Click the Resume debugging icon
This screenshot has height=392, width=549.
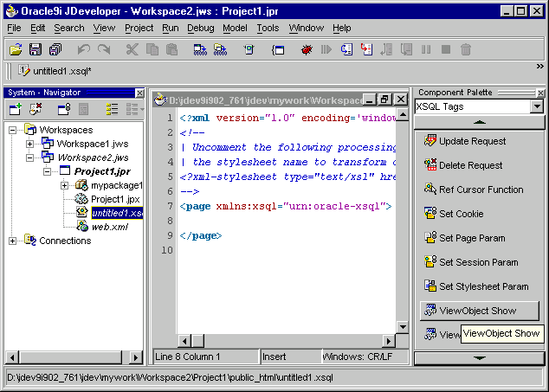coord(326,49)
